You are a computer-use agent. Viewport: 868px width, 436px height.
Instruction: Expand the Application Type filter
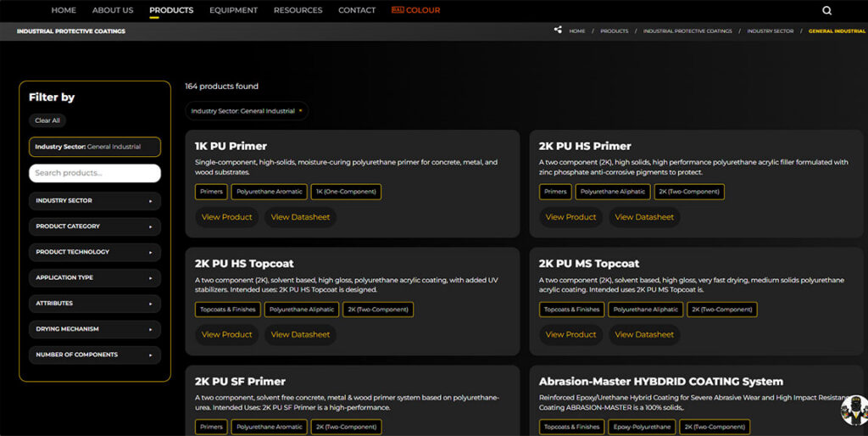coord(95,277)
